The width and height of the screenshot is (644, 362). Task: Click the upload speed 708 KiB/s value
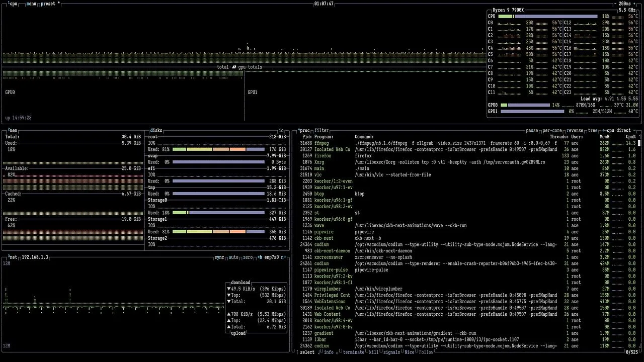pyautogui.click(x=243, y=314)
